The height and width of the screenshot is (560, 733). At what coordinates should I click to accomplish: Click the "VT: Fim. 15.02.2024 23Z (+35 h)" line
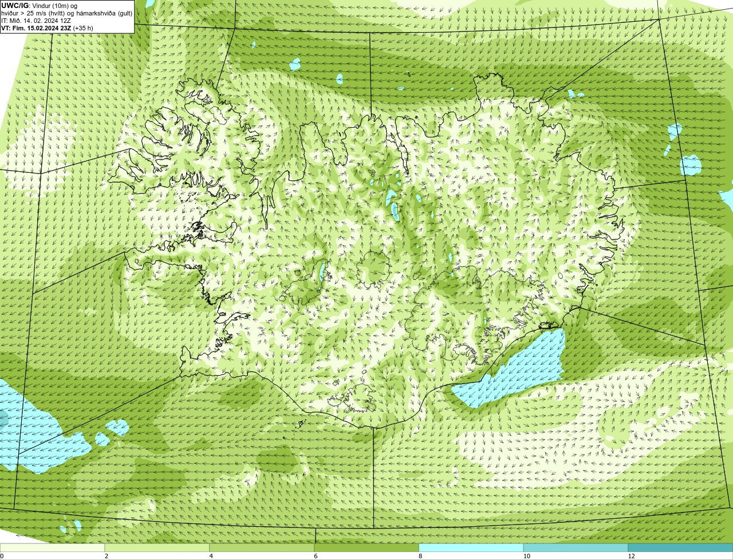pyautogui.click(x=47, y=27)
